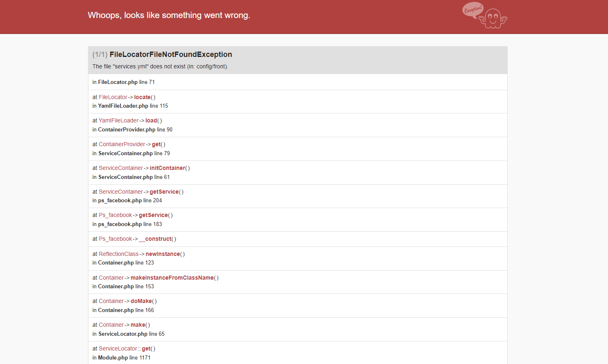608x364 pixels.
Task: Click the "services.yml does not exist" message
Action: click(160, 66)
